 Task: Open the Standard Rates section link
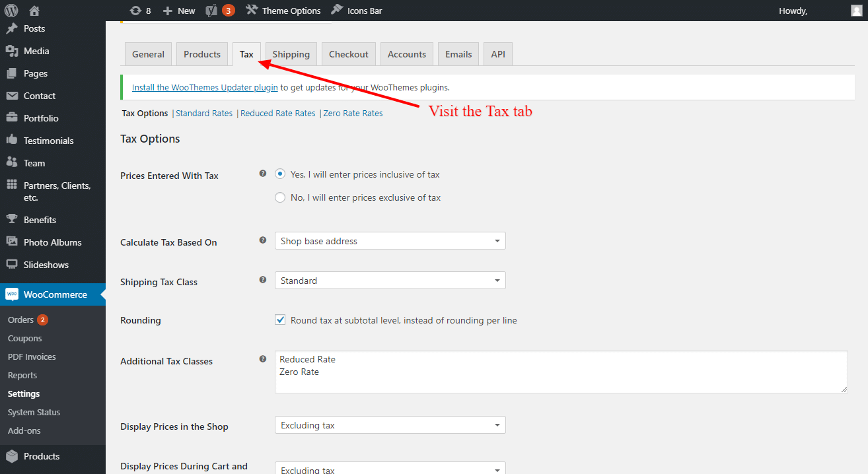pyautogui.click(x=204, y=114)
